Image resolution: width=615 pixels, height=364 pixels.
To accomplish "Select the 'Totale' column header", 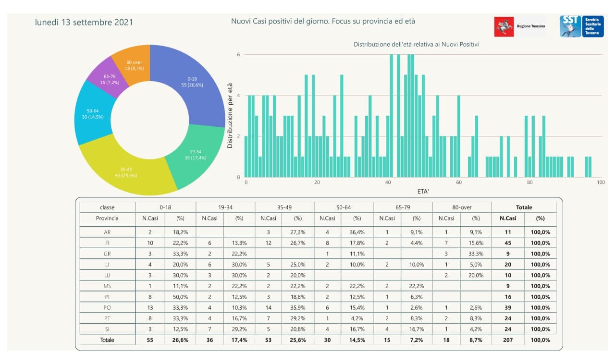I will (524, 207).
